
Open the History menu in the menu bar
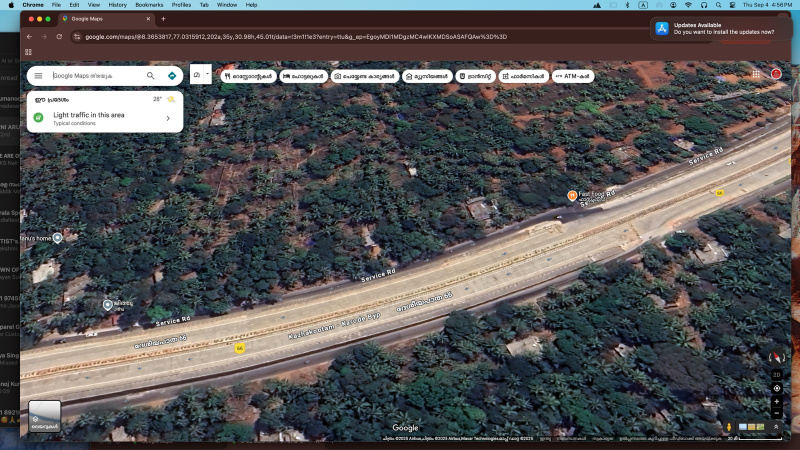[x=117, y=4]
